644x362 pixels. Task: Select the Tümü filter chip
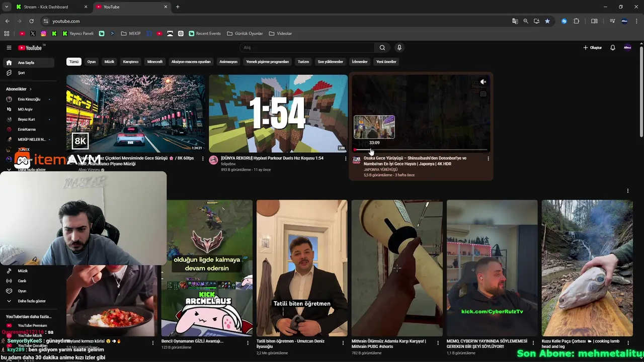coord(74,62)
